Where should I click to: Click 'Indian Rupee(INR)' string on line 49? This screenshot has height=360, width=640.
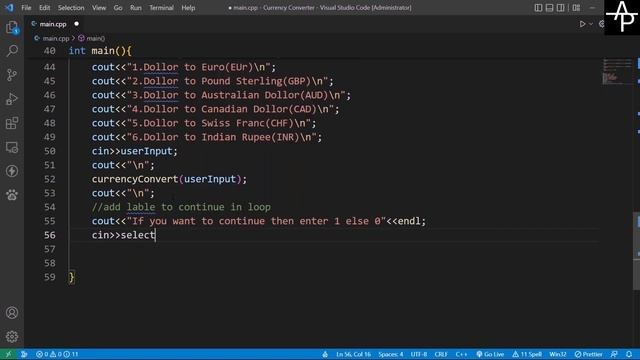point(251,137)
